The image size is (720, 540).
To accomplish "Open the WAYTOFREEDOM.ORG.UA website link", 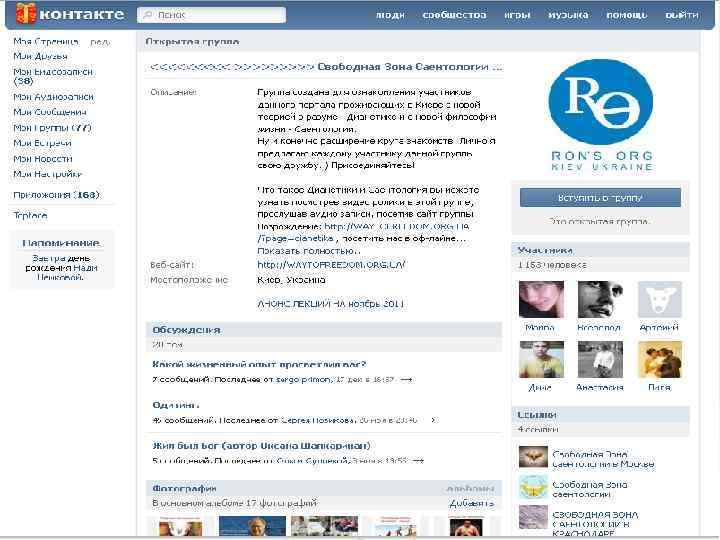I will 331,264.
